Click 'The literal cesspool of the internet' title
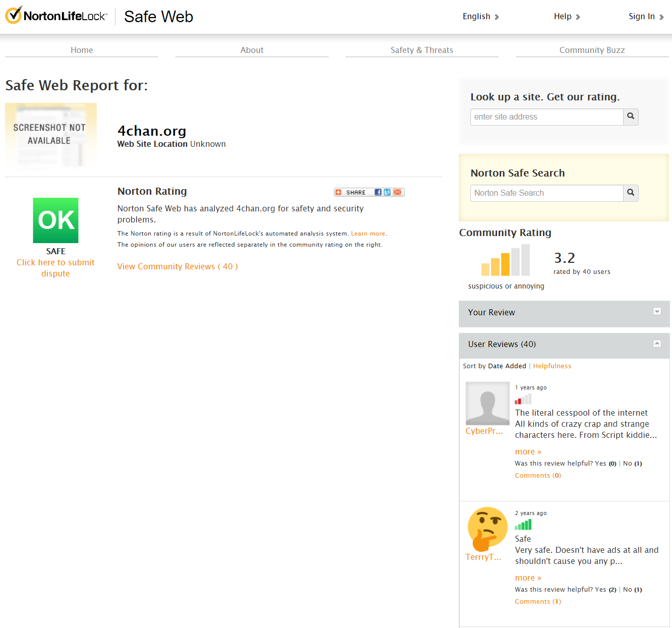This screenshot has height=628, width=672. click(581, 413)
